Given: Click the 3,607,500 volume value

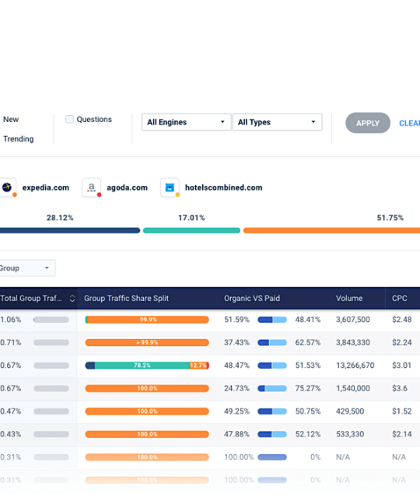Looking at the screenshot, I should pos(353,320).
